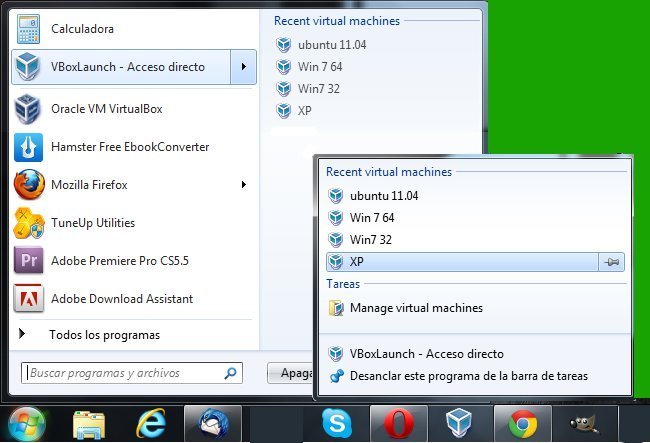This screenshot has width=650, height=443.
Task: Open Skype from taskbar
Action: (x=337, y=424)
